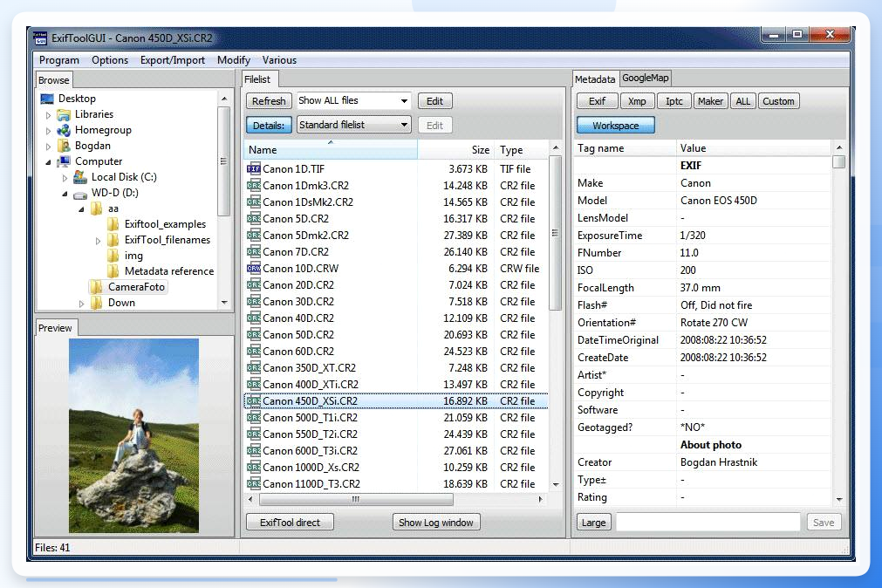Click the preview photo thumbnail
The width and height of the screenshot is (882, 588).
pyautogui.click(x=133, y=436)
